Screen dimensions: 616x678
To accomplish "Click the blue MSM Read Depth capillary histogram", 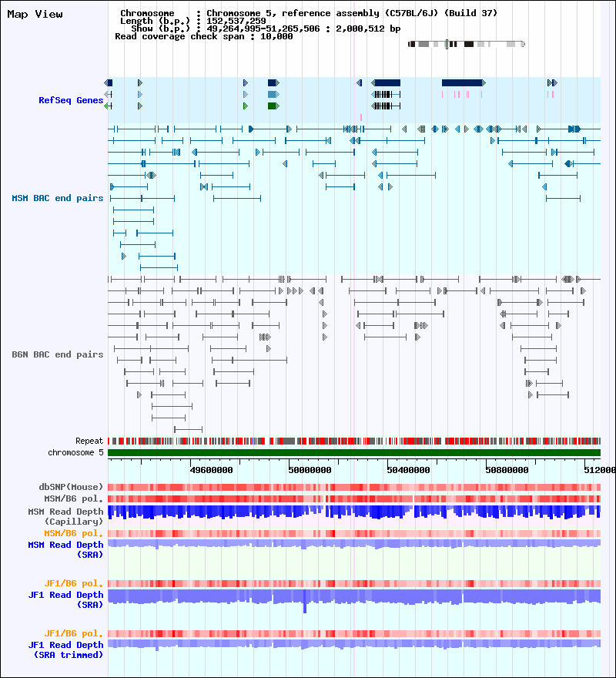I will point(354,512).
